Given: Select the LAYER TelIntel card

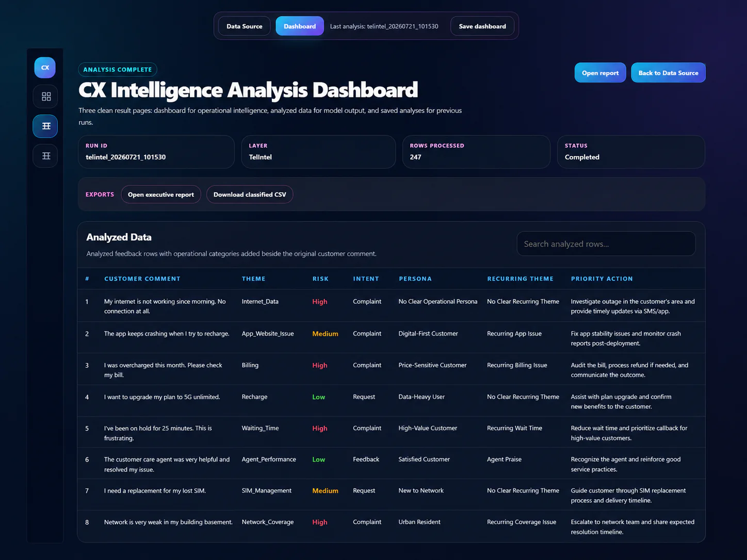Looking at the screenshot, I should pyautogui.click(x=318, y=152).
